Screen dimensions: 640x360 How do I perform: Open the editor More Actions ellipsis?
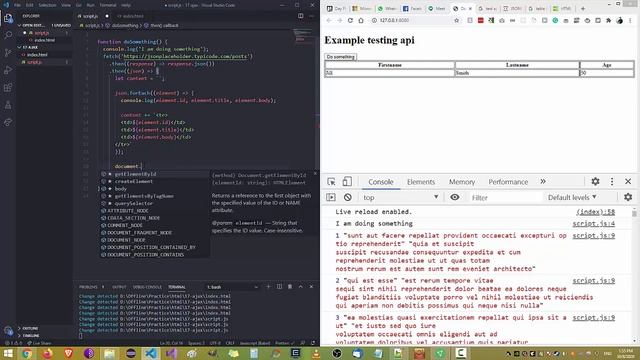[312, 16]
